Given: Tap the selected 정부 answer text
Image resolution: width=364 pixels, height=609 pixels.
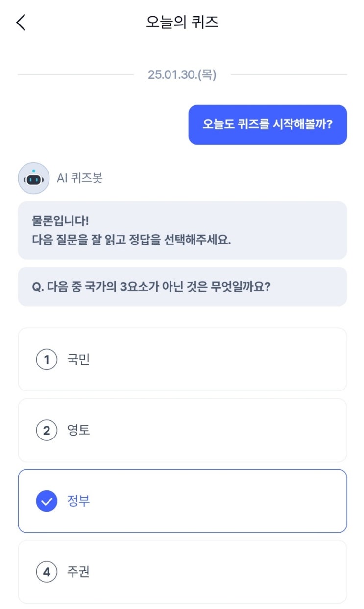Looking at the screenshot, I should tap(78, 501).
